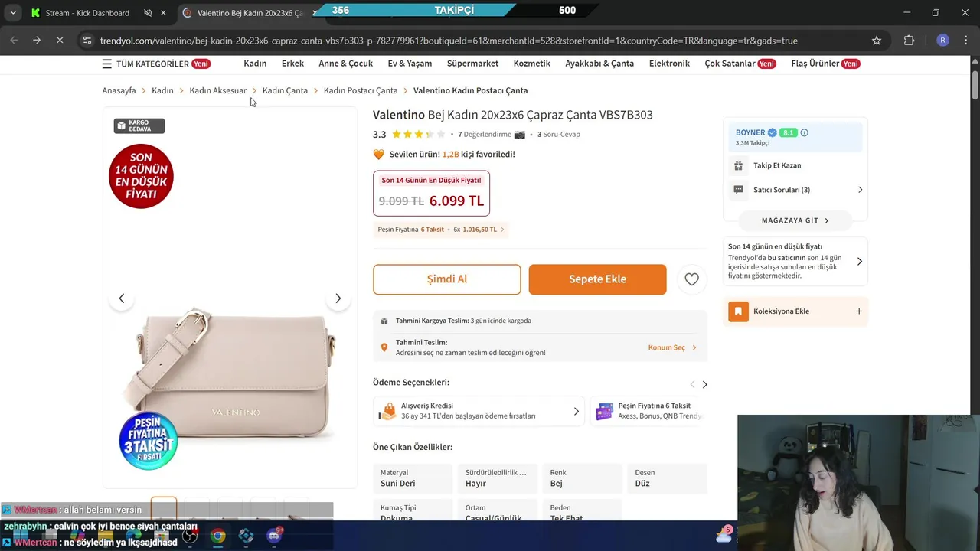Viewport: 980px width, 551px height.
Task: Switch to the Stream - Kick Dashboard tab
Action: (x=87, y=13)
